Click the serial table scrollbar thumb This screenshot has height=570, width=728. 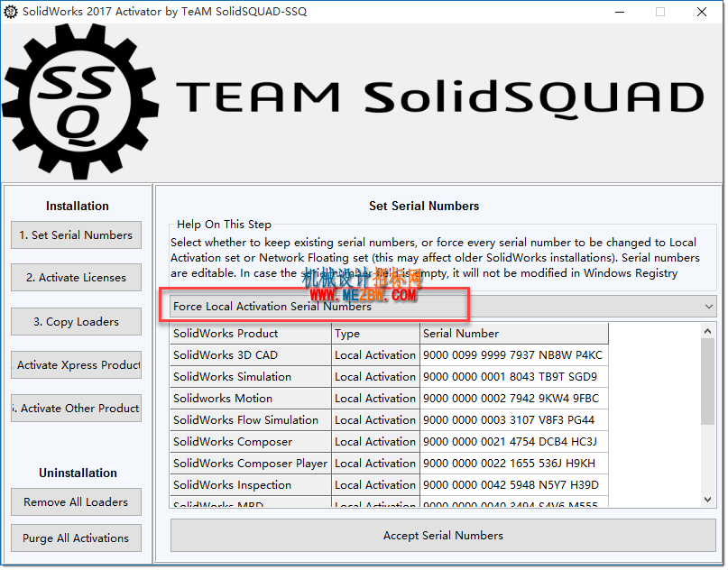click(707, 382)
